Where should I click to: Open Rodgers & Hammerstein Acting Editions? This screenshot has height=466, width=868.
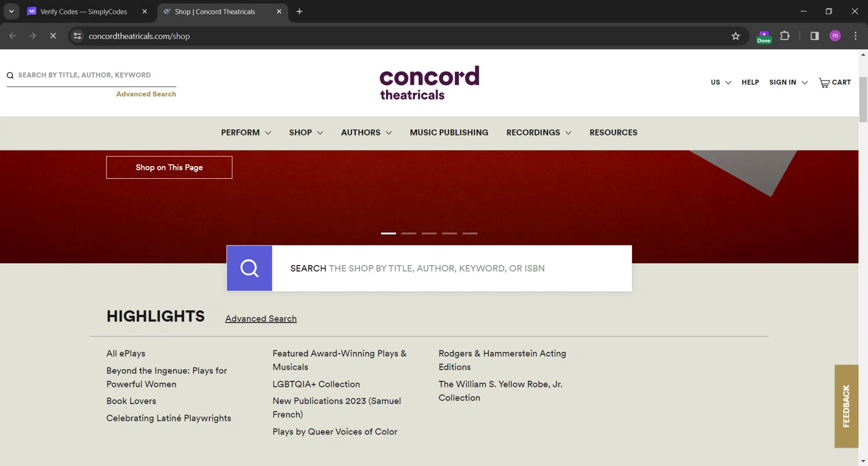(x=502, y=360)
